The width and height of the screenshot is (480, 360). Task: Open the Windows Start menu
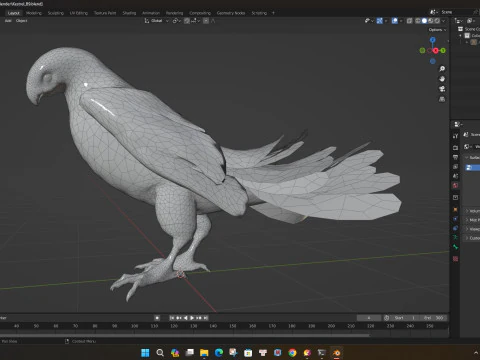click(x=145, y=353)
